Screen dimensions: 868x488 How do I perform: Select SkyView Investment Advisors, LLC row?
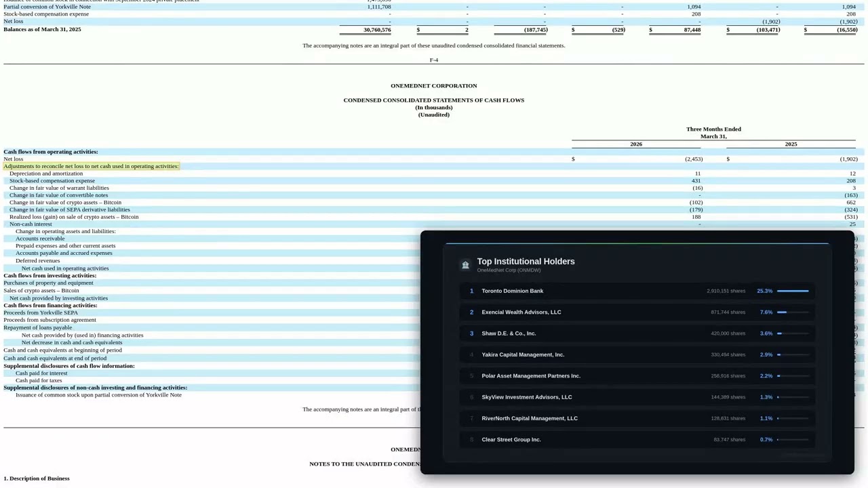coord(637,397)
